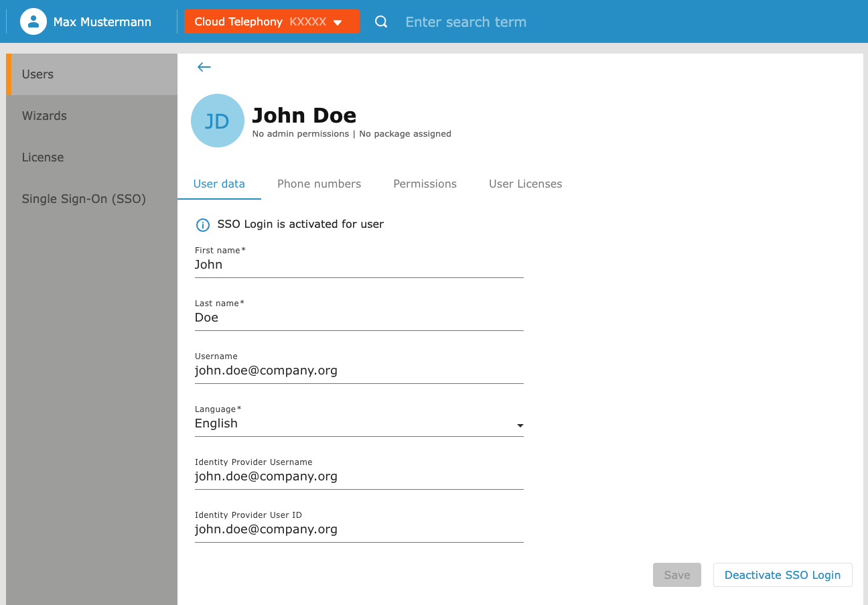Switch to the User Licenses tab
Screen dimensions: 868x605
coord(525,184)
